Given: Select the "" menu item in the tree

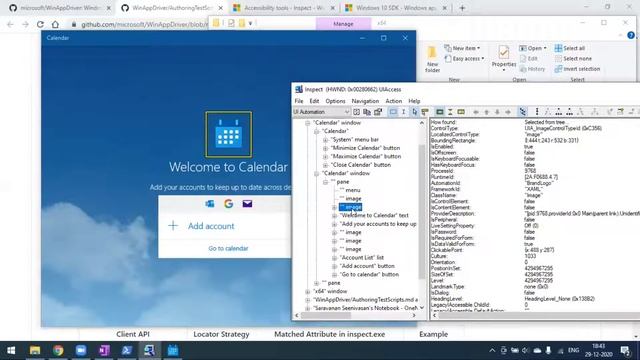Looking at the screenshot, I should click(350, 190).
